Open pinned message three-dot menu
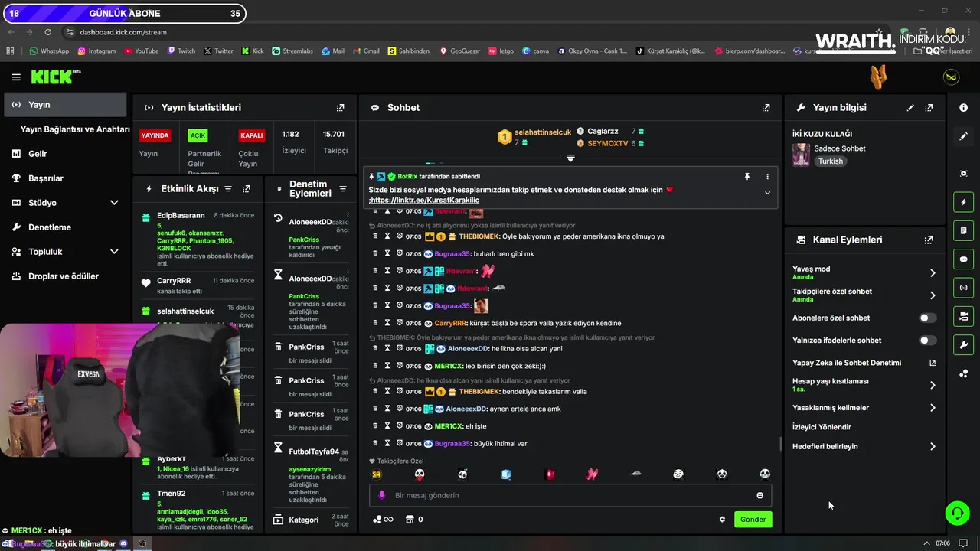The height and width of the screenshot is (551, 980). click(767, 177)
